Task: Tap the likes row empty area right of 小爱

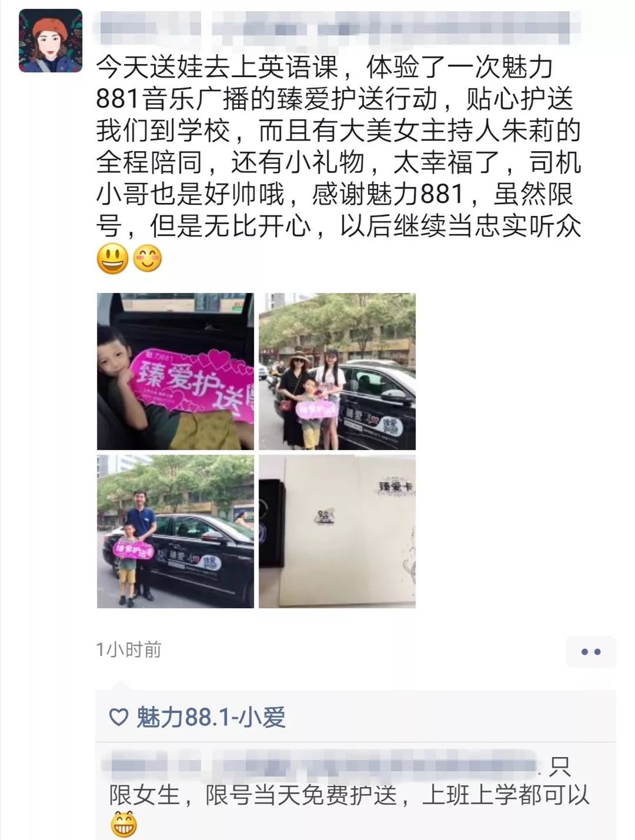Action: (x=450, y=717)
